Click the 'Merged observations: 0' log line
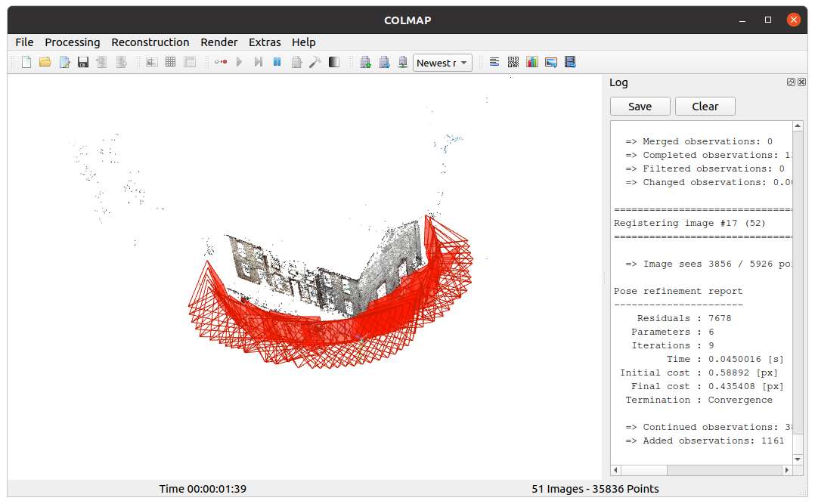 [699, 141]
